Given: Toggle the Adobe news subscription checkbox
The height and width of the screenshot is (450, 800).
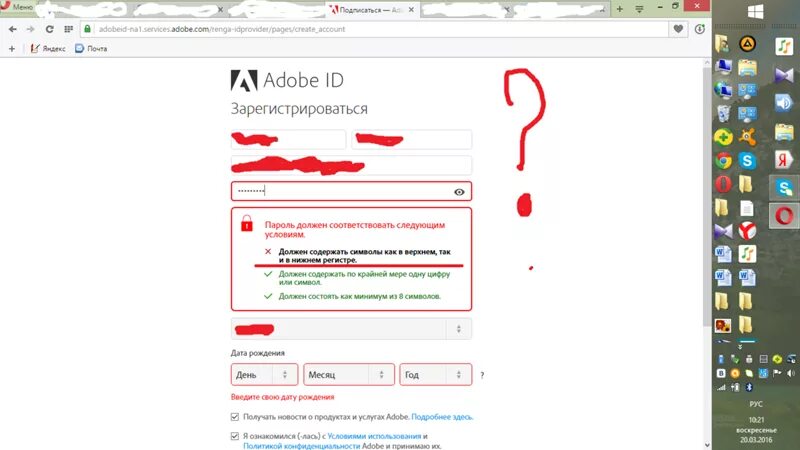Looking at the screenshot, I should tap(235, 417).
